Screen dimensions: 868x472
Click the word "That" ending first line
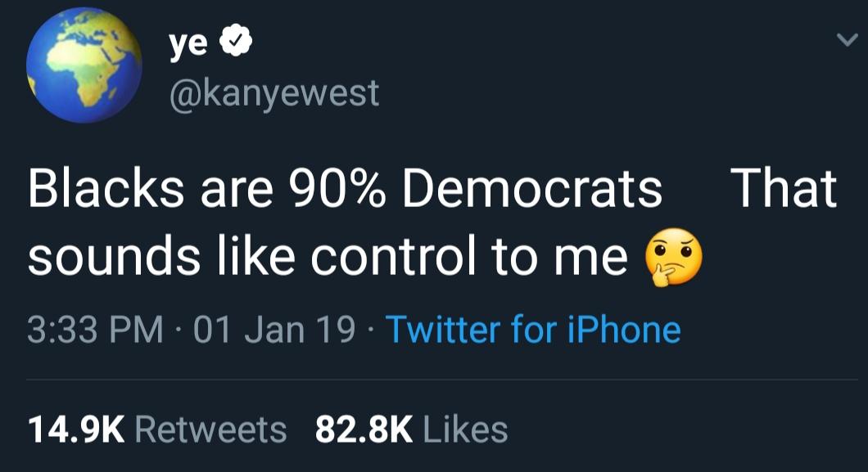784,188
